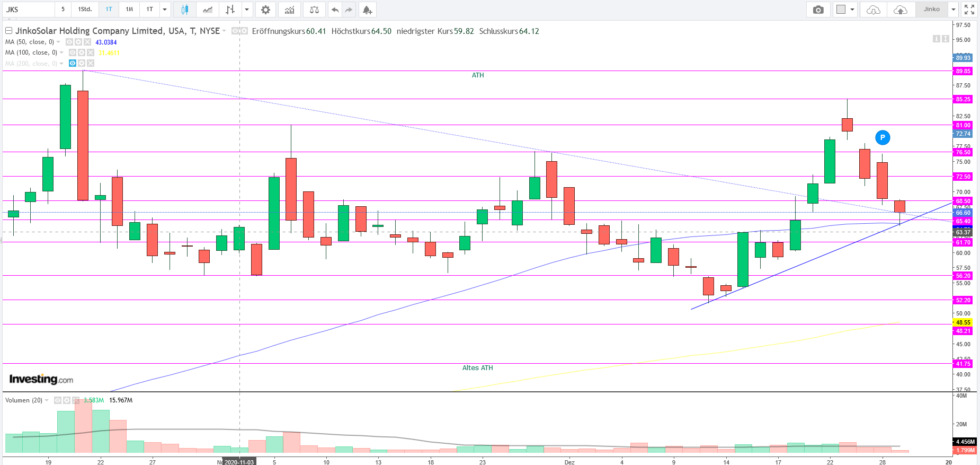Click the 52.20 magenta price label
The image size is (980, 465).
point(963,300)
